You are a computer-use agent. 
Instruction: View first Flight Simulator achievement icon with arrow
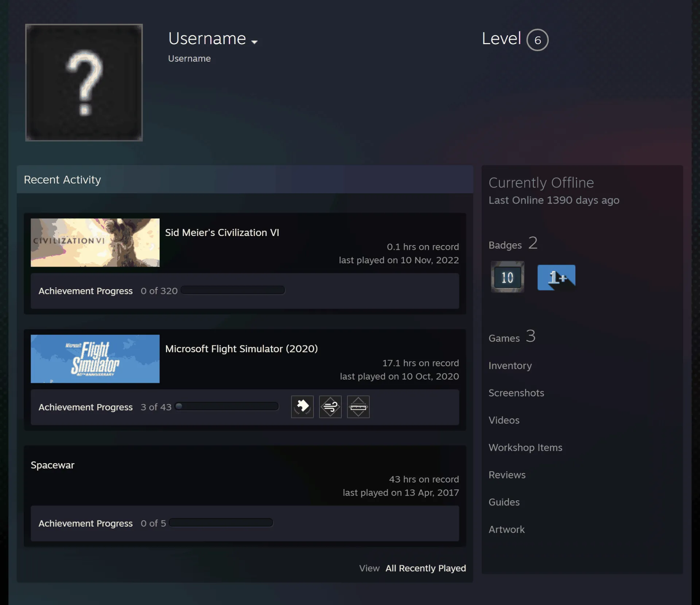coord(302,407)
